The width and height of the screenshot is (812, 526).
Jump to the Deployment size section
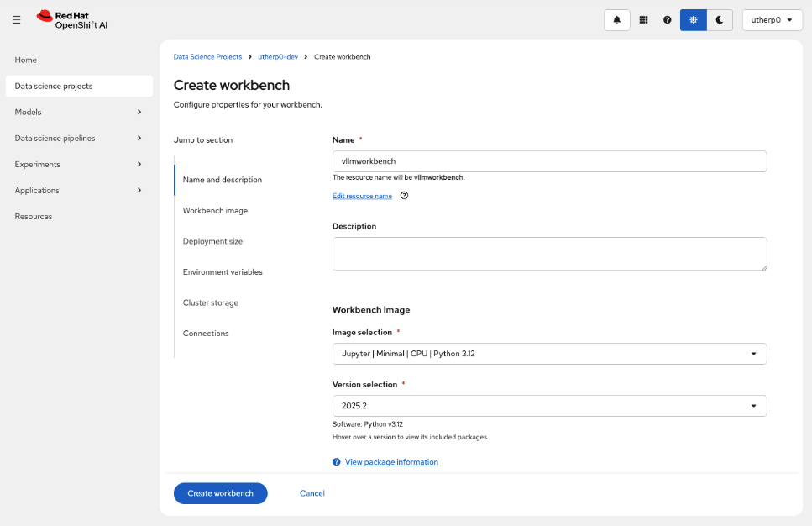point(212,241)
